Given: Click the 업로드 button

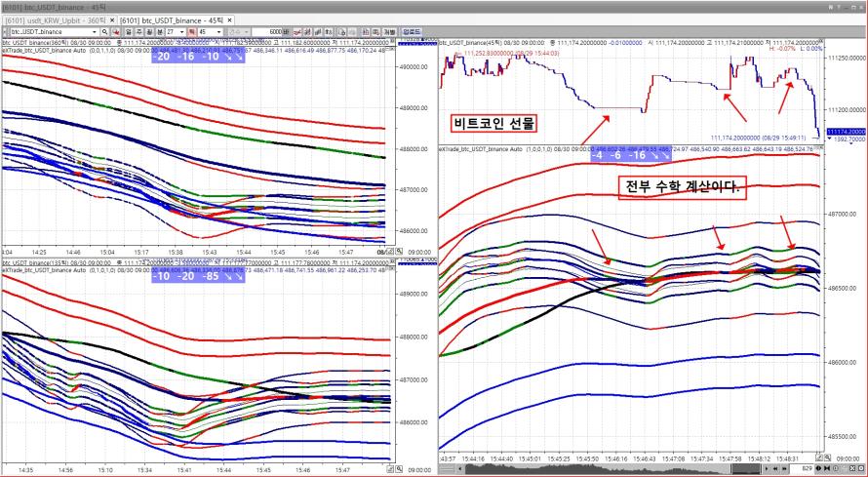Looking at the screenshot, I should tap(412, 31).
